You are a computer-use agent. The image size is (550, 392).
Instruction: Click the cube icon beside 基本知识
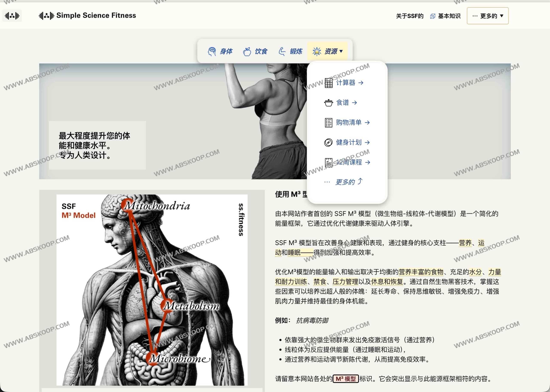click(433, 16)
